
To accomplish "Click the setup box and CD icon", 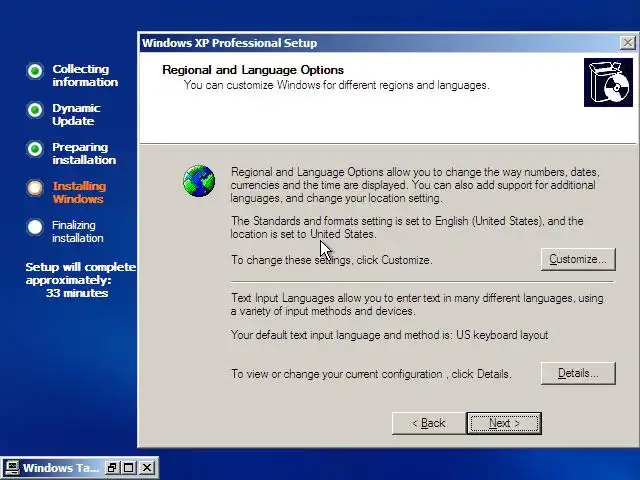I will coord(608,82).
